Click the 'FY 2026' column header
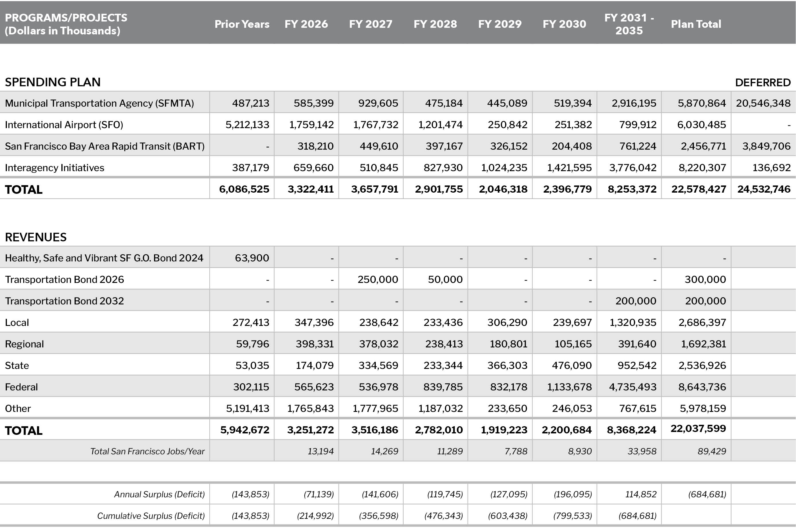Viewport: 796px width, 532px height. (x=306, y=24)
